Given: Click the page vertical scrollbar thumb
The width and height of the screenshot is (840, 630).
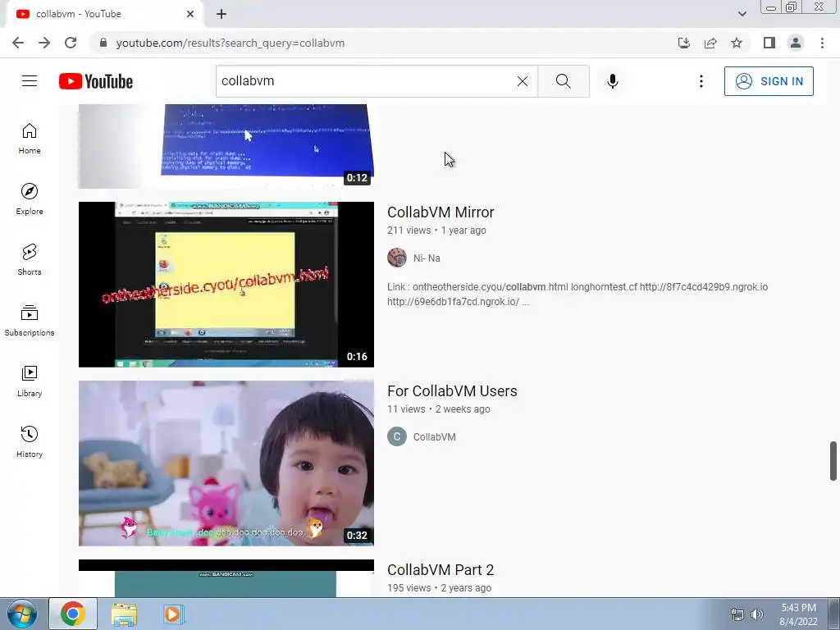Looking at the screenshot, I should click(833, 461).
